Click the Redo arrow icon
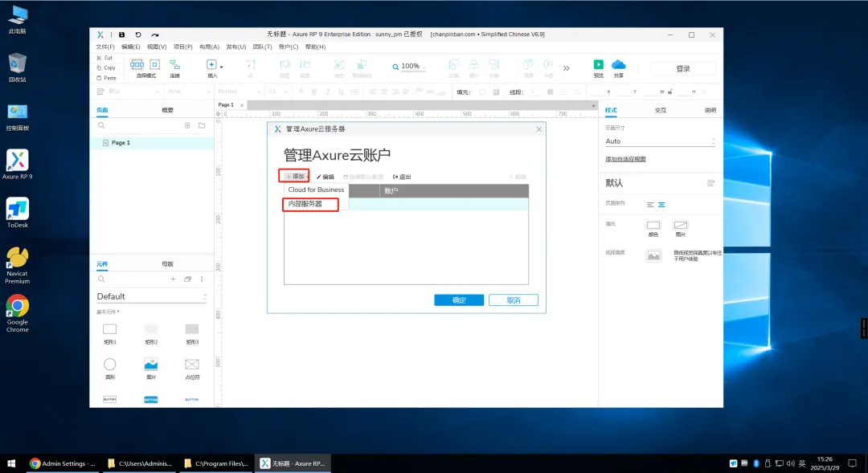 coord(155,35)
